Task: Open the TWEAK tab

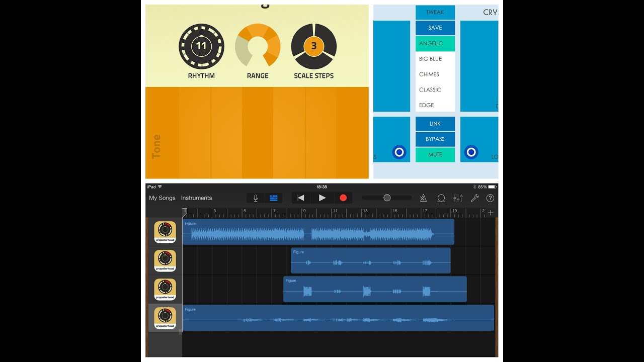Action: [435, 12]
